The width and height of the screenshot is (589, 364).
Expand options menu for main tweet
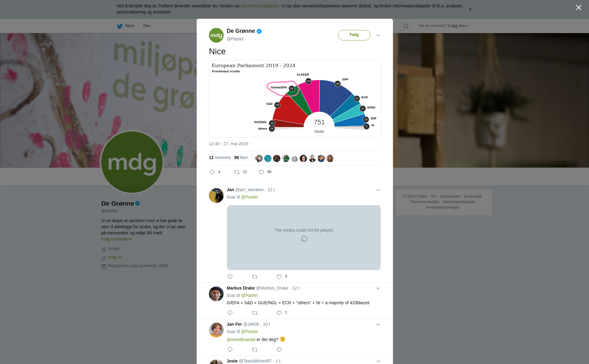click(378, 35)
